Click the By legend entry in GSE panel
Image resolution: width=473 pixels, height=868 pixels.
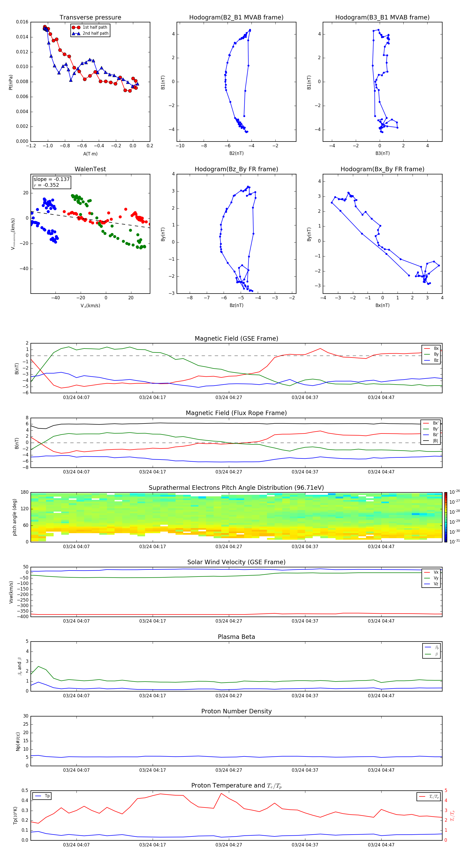coord(431,354)
